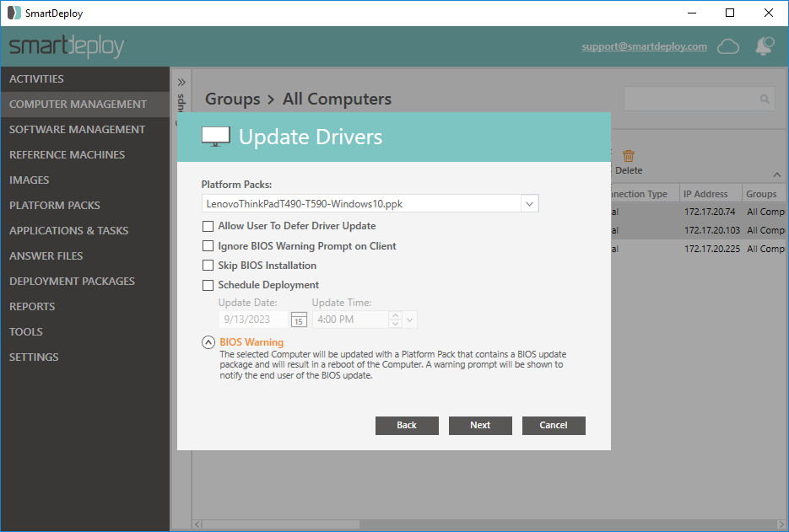
Task: Click the orange BIOS Warning heading
Action: [x=251, y=342]
